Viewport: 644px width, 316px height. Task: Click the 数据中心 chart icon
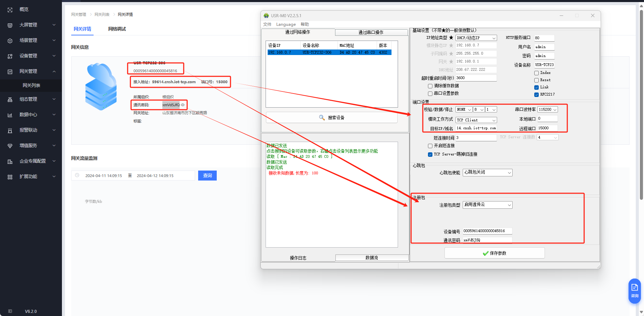pyautogui.click(x=10, y=115)
